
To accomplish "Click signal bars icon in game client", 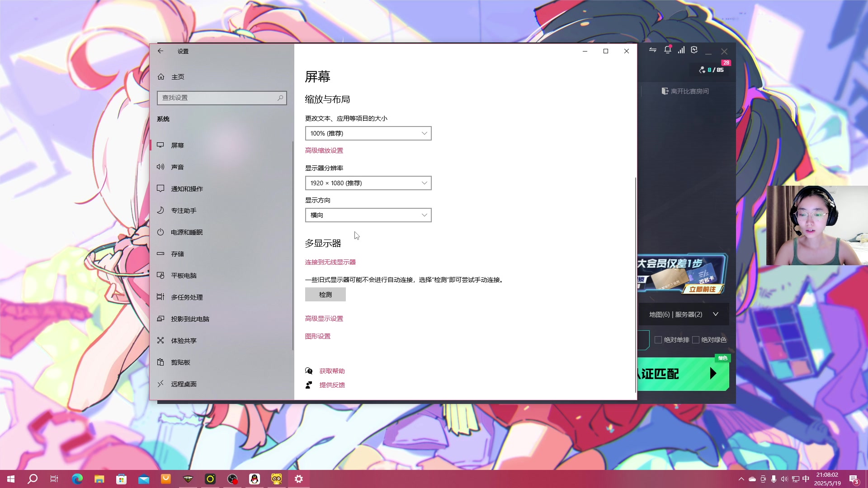I will coord(681,50).
